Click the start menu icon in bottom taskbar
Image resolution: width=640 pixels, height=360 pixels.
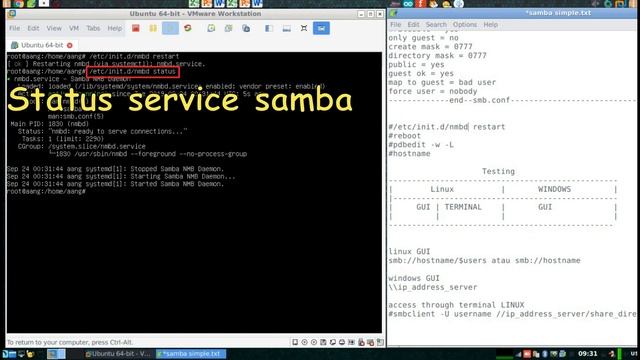[x=5, y=354]
